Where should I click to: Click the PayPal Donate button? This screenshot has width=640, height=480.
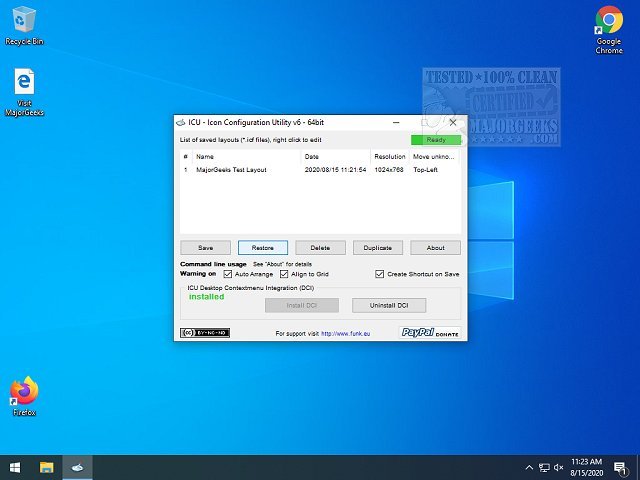(x=430, y=333)
